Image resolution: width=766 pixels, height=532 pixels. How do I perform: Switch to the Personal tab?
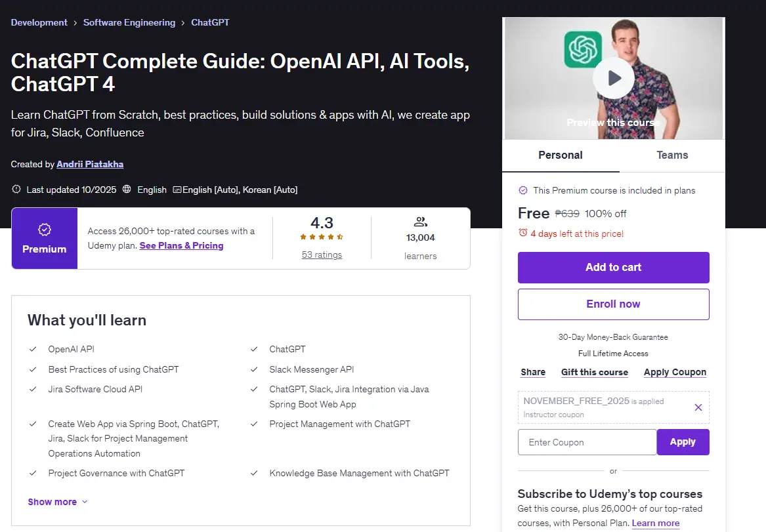point(561,155)
